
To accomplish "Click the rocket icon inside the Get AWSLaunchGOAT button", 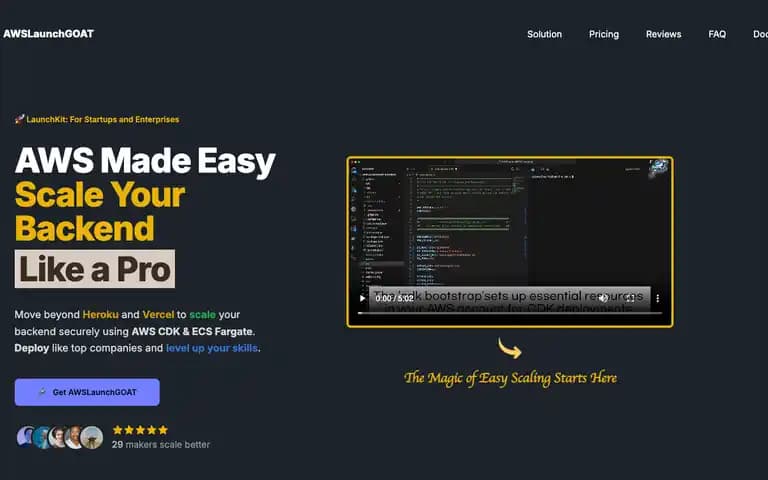I will click(x=42, y=392).
